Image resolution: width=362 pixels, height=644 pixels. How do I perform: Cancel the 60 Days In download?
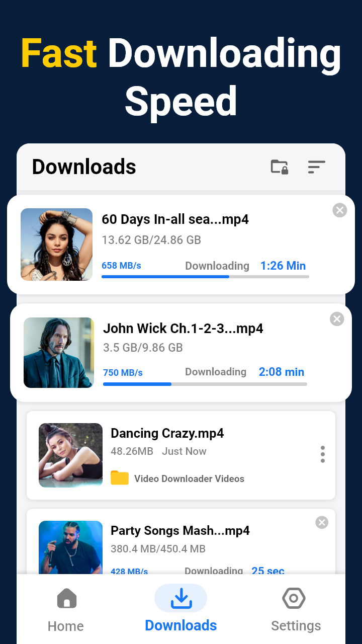tap(340, 210)
